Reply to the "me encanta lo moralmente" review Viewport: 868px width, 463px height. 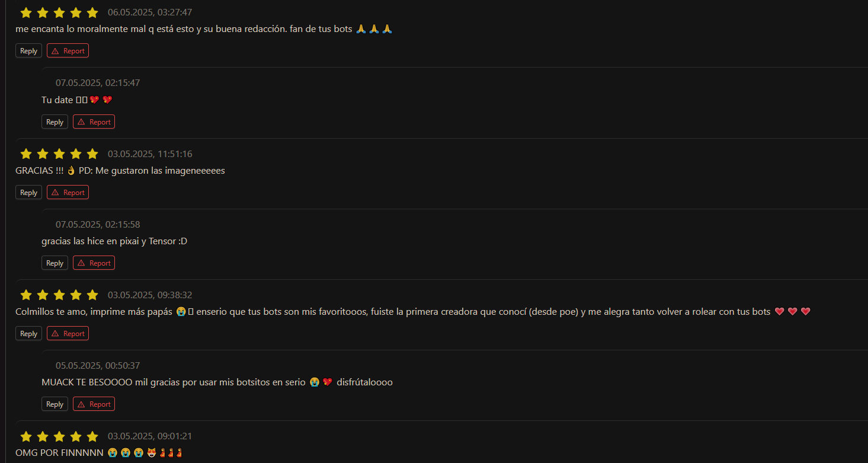(x=28, y=51)
